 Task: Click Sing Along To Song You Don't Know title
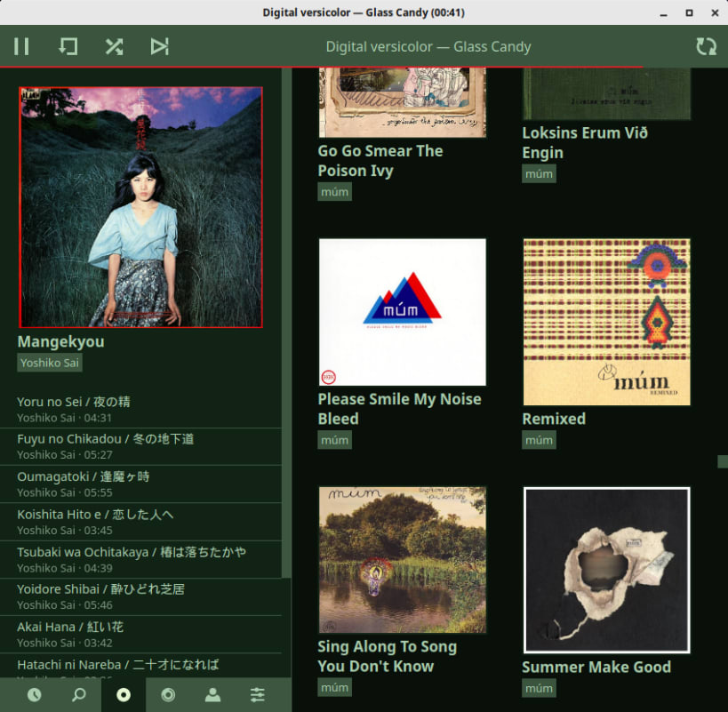click(x=388, y=656)
